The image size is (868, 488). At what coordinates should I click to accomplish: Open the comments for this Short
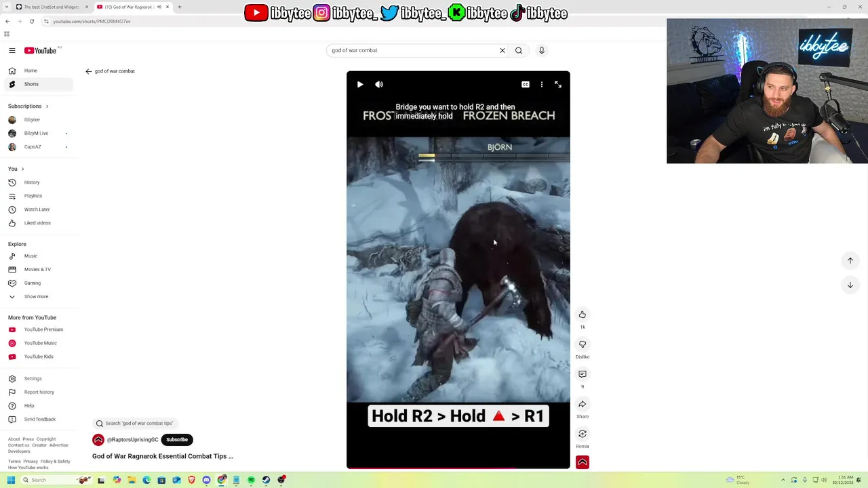point(582,374)
